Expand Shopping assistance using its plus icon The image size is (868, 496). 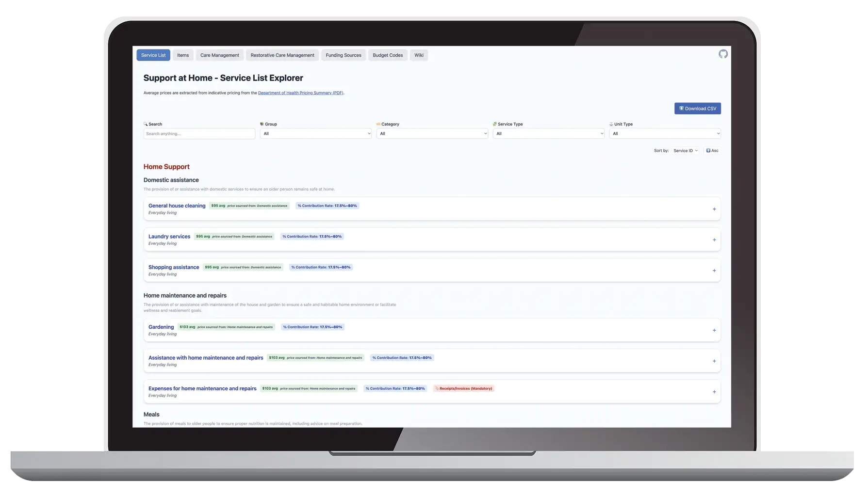(x=714, y=271)
